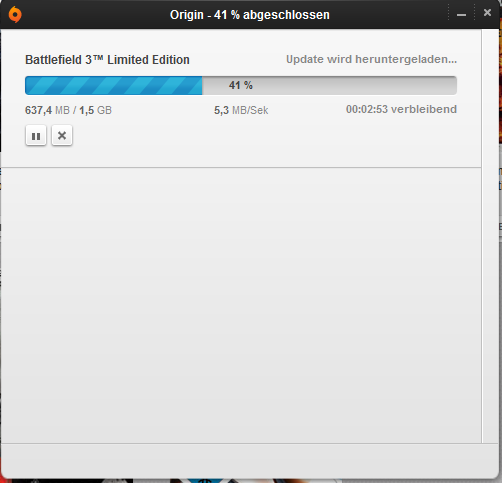Cancel the download with the X button
Screen dimensions: 502x483
coord(62,136)
